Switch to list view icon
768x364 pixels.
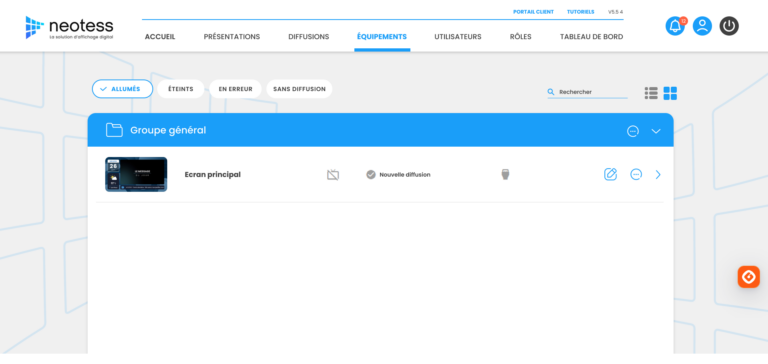click(651, 93)
